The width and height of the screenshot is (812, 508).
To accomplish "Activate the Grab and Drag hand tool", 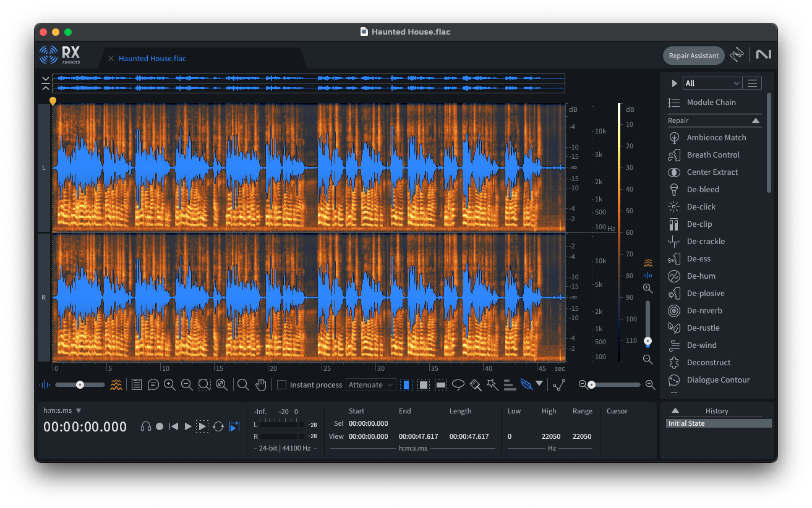I will (261, 384).
